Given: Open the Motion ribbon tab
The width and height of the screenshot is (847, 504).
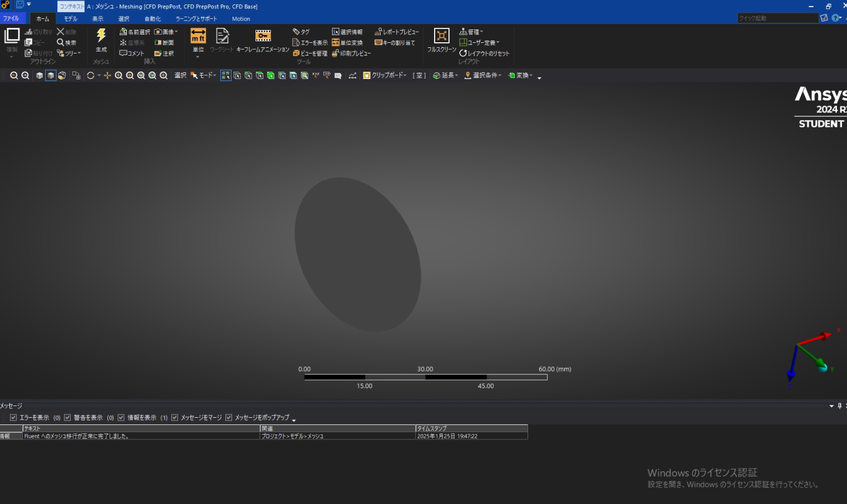Looking at the screenshot, I should click(241, 19).
